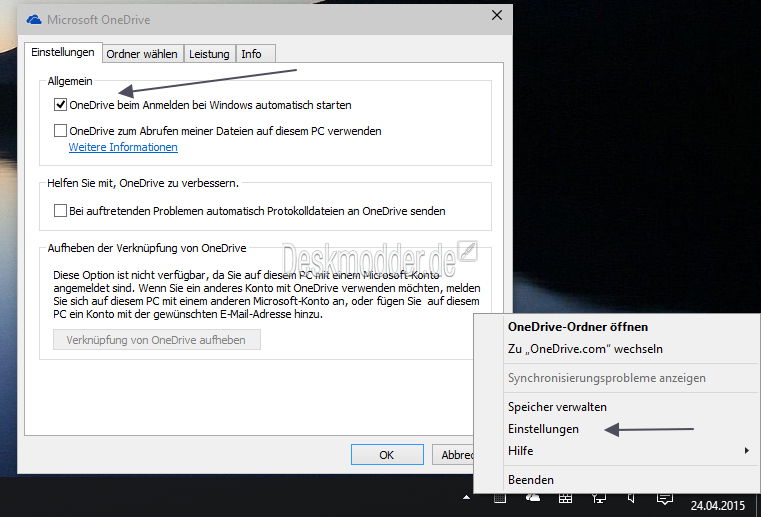Switch to the Einstellungen tab
761x517 pixels.
[63, 52]
